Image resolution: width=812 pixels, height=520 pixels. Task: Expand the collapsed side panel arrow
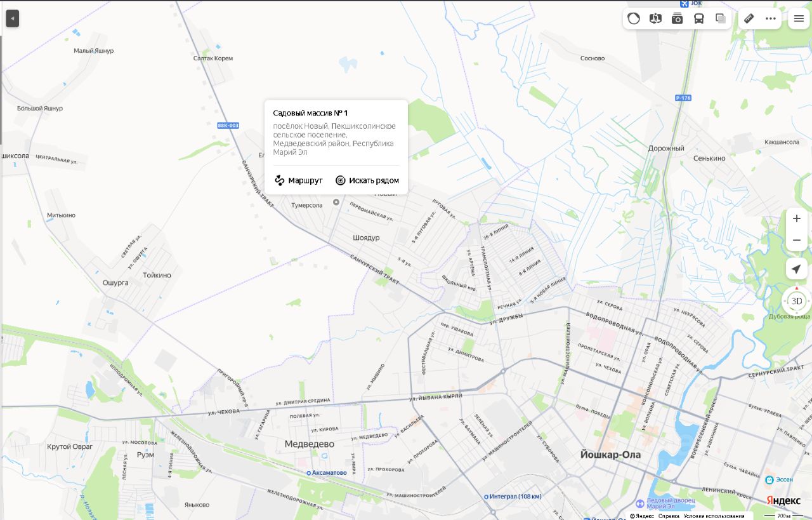(13, 18)
